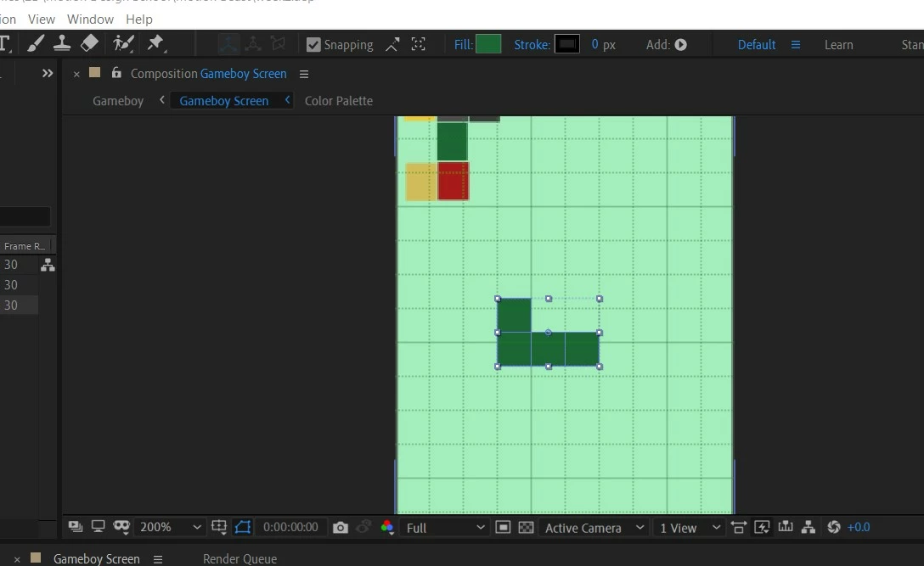Open the Timeline button icon

(x=785, y=526)
